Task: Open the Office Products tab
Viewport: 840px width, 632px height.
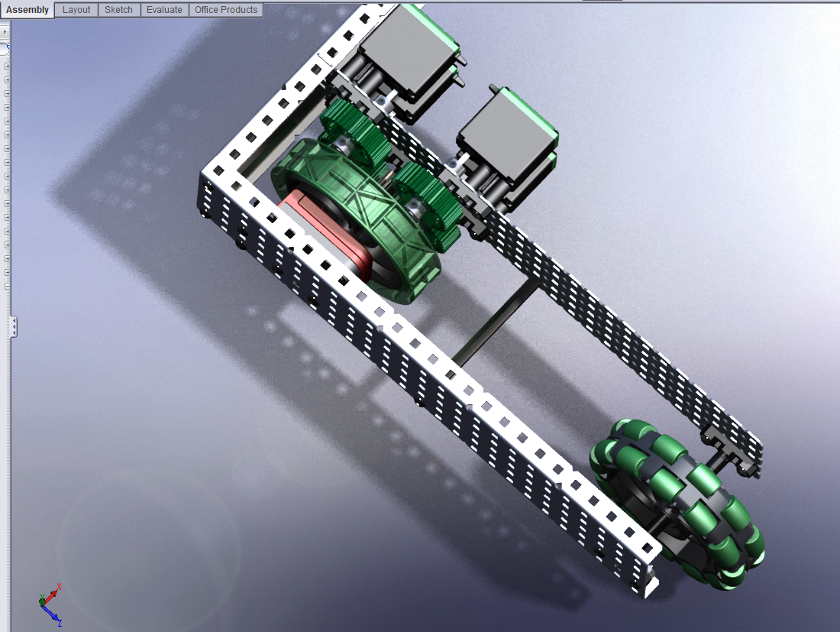Action: [x=226, y=10]
